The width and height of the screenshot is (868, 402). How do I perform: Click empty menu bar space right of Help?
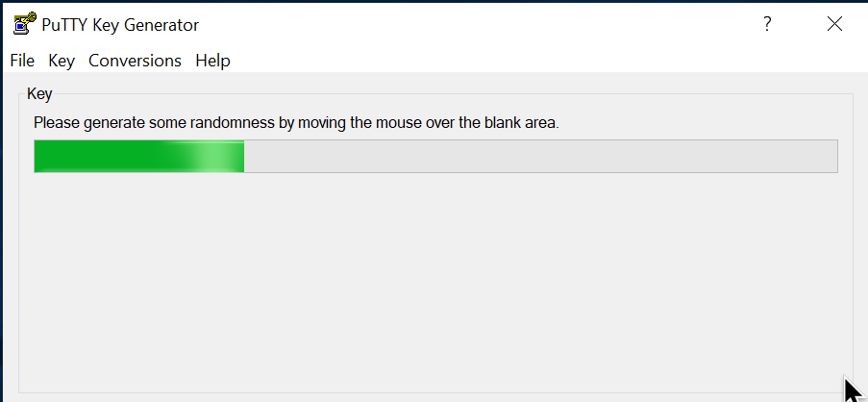tap(548, 61)
